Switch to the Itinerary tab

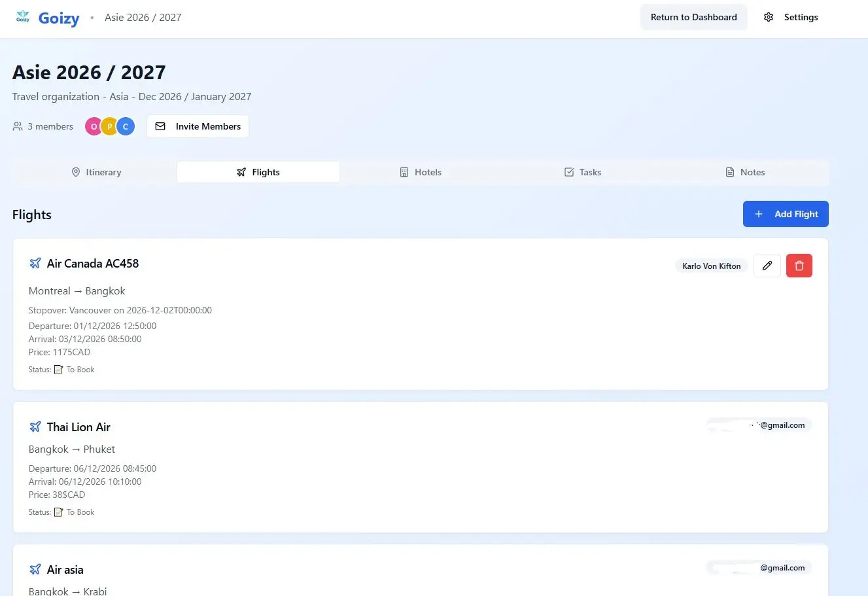[x=95, y=172]
